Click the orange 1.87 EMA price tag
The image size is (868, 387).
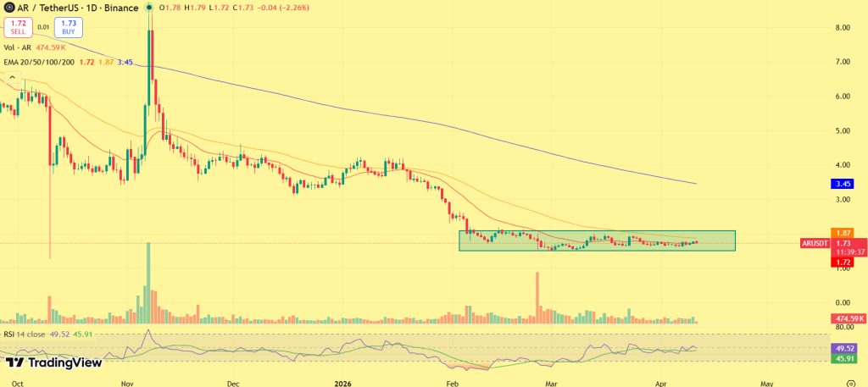pyautogui.click(x=843, y=233)
